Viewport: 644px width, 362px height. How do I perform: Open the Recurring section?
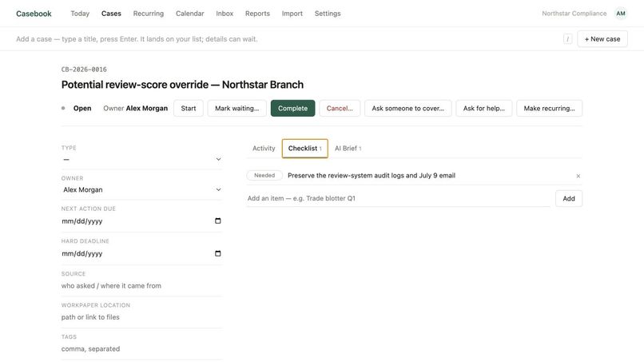pyautogui.click(x=149, y=14)
